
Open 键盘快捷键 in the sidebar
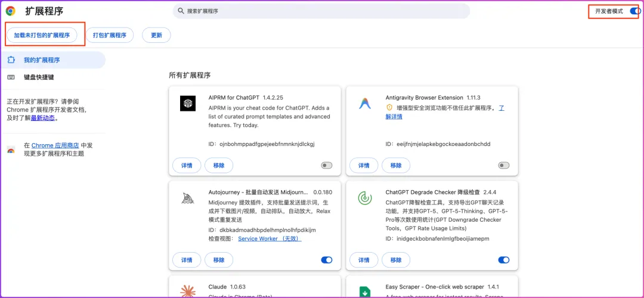[52, 77]
